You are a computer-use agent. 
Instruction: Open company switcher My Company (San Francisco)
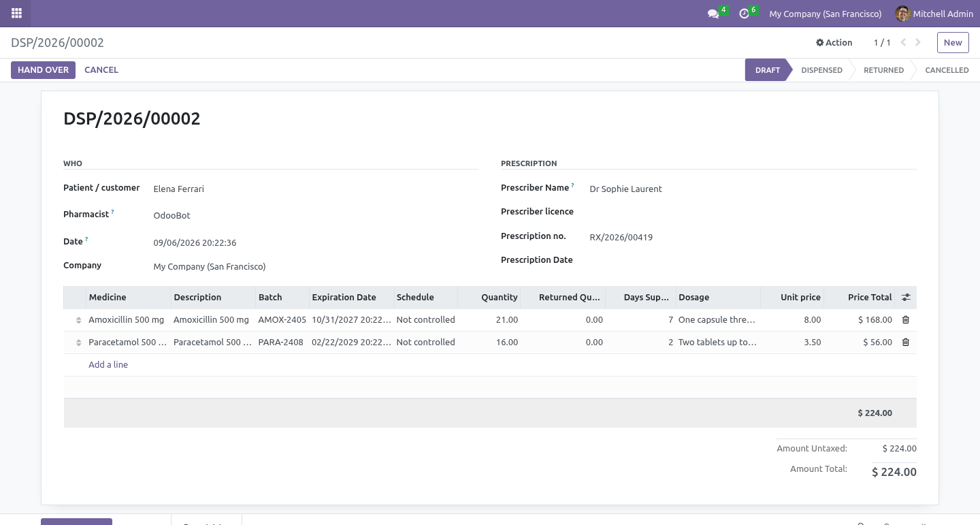click(x=826, y=14)
